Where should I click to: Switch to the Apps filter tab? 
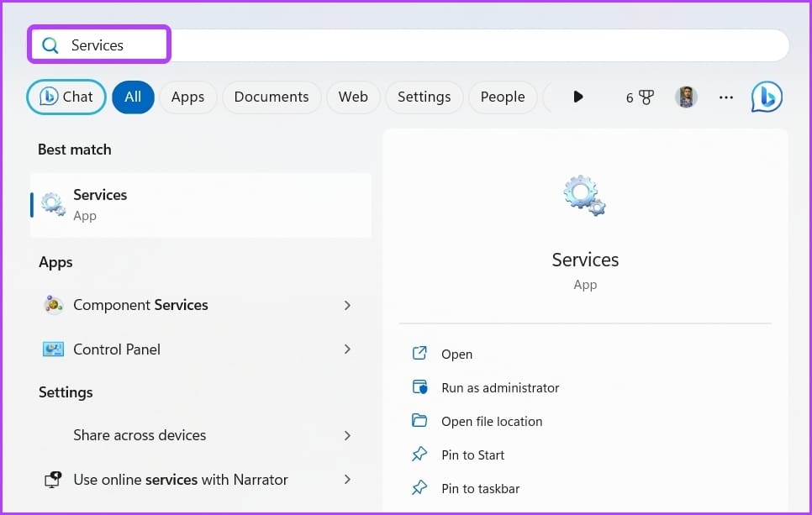187,97
